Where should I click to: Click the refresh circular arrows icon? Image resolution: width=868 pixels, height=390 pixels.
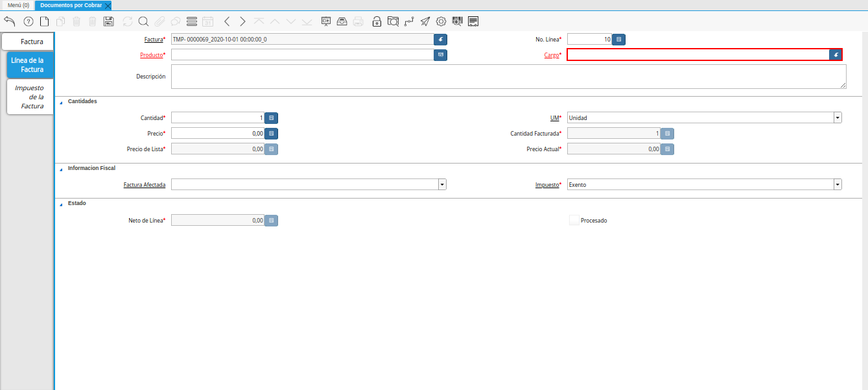tap(128, 21)
